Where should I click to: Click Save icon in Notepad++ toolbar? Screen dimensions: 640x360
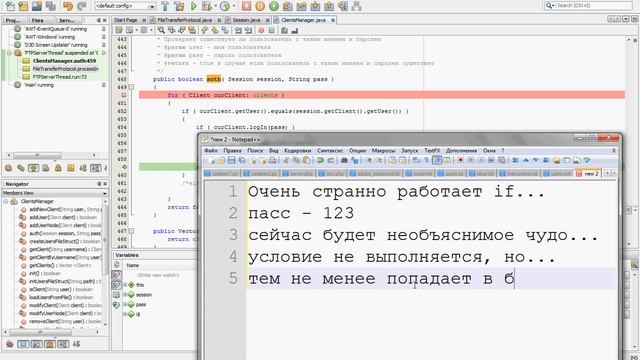[232, 160]
